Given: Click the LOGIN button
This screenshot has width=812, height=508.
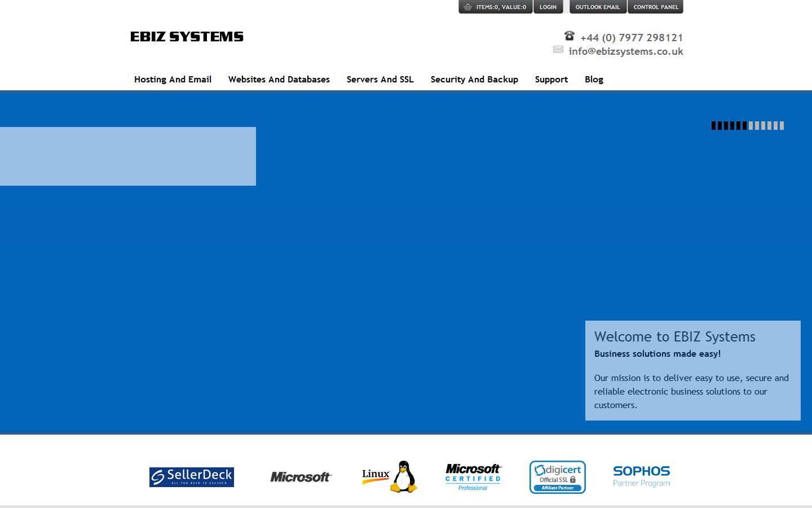Looking at the screenshot, I should (x=548, y=7).
